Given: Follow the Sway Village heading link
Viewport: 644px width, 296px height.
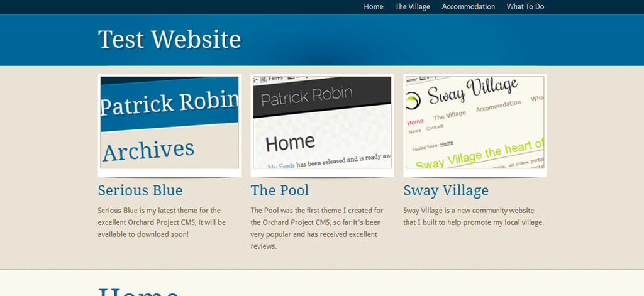Looking at the screenshot, I should click(x=446, y=190).
